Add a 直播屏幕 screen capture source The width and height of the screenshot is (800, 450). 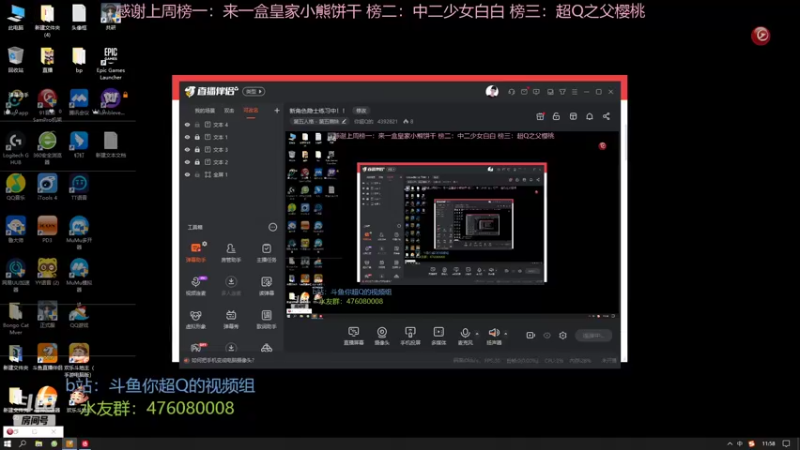(x=354, y=336)
